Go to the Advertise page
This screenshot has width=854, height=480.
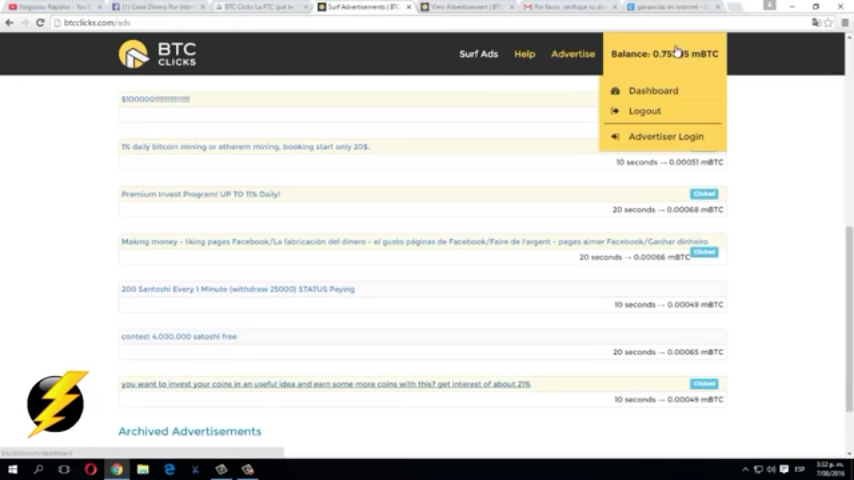pos(573,54)
